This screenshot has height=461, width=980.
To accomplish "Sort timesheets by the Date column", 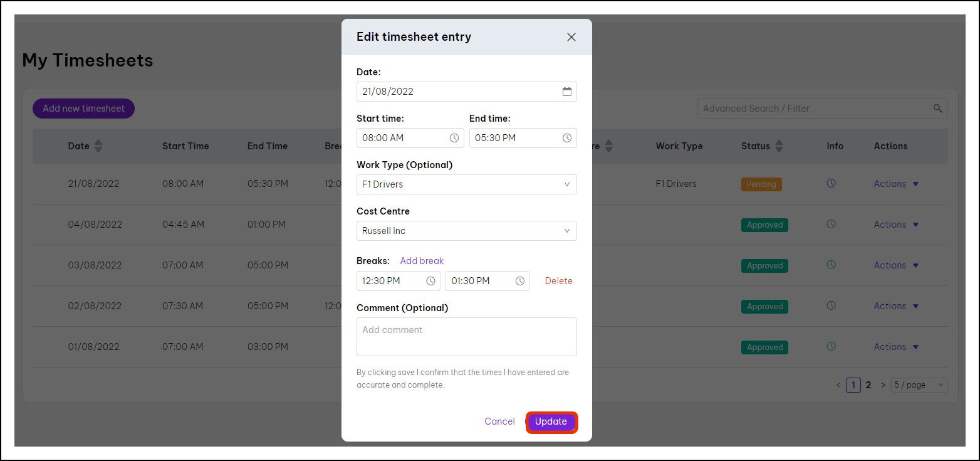I will coord(98,146).
